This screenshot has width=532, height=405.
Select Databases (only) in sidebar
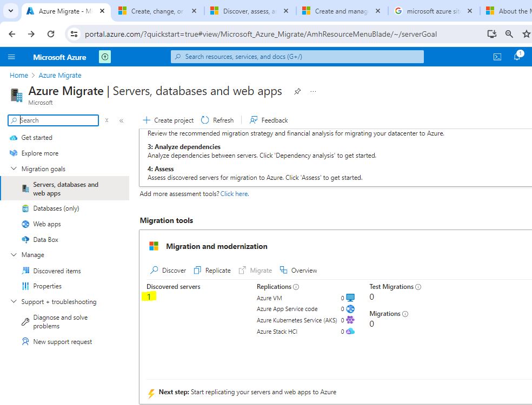click(56, 208)
